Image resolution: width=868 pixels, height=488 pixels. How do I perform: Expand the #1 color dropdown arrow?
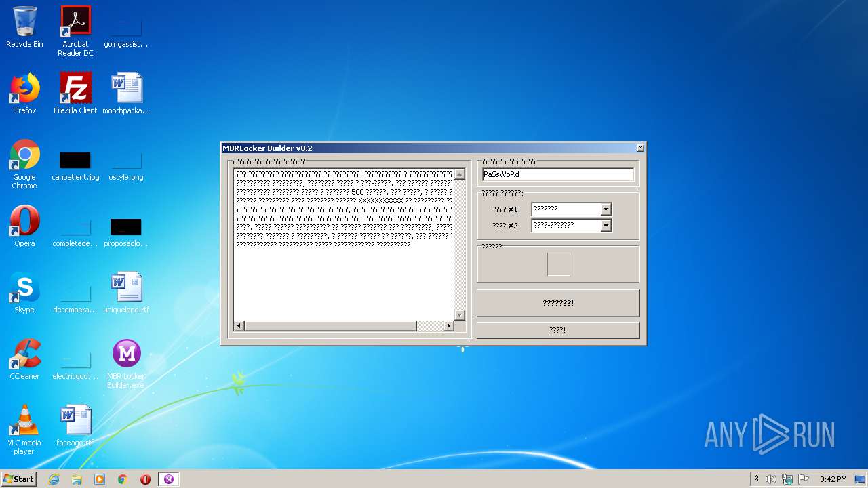point(606,209)
